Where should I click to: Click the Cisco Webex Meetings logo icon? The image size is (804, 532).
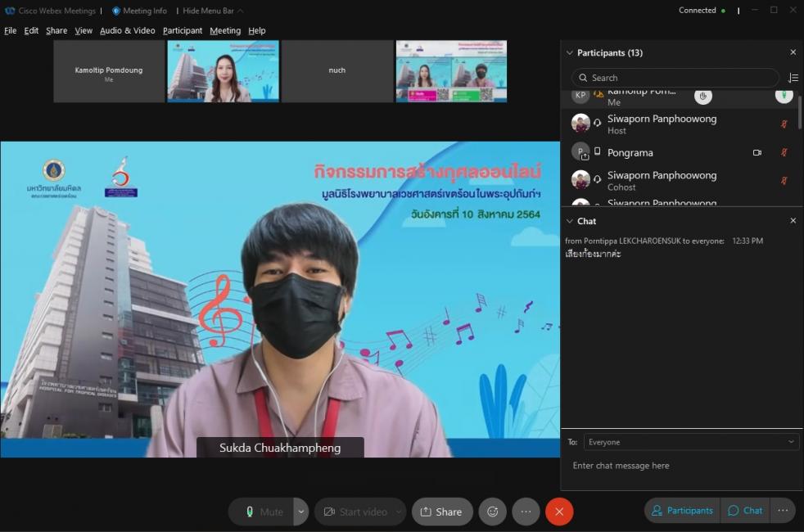click(10, 11)
